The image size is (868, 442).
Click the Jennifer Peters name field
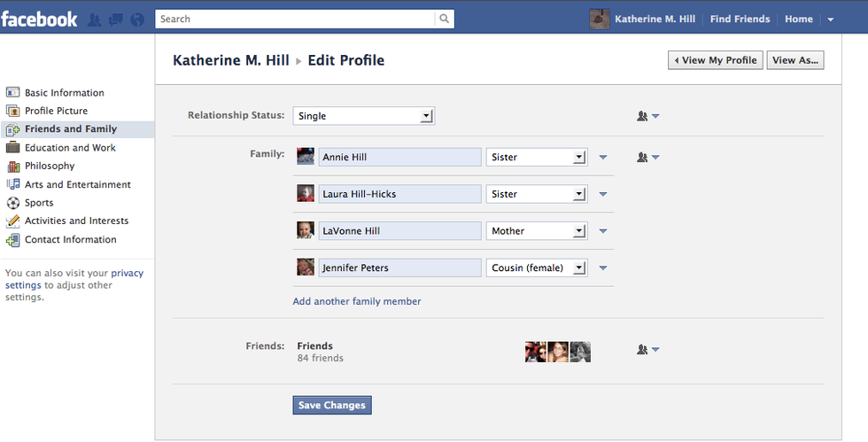click(399, 268)
